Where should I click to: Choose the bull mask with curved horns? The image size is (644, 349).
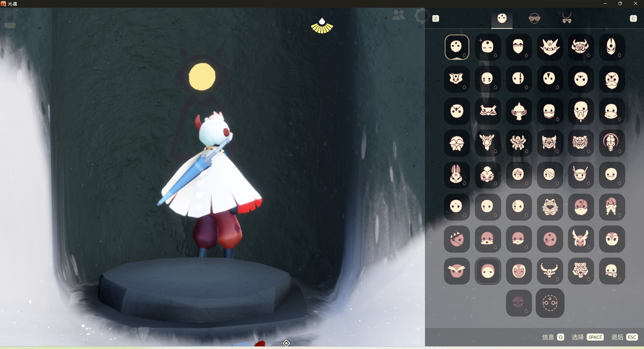[550, 271]
